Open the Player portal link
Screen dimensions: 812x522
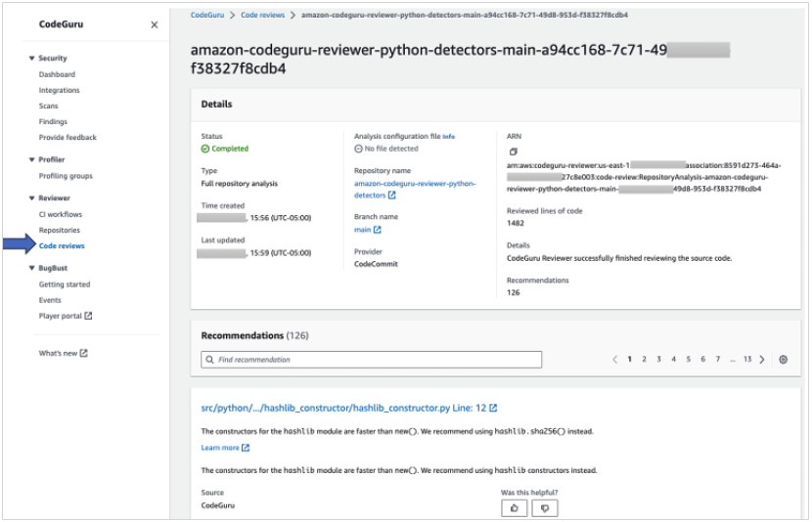click(x=60, y=316)
